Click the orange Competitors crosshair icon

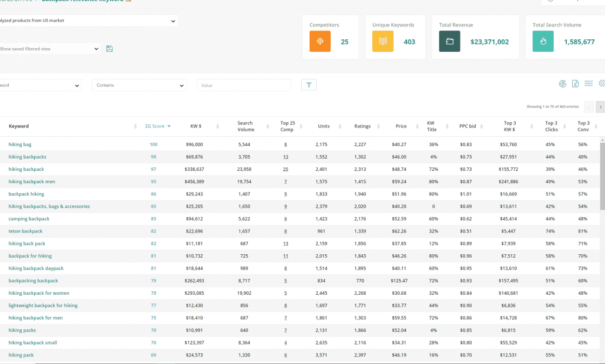[320, 41]
